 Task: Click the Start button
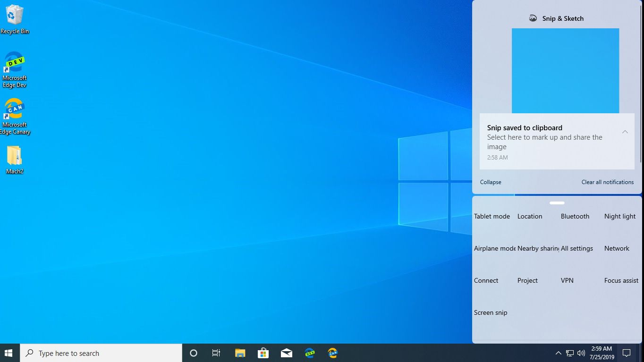tap(8, 353)
